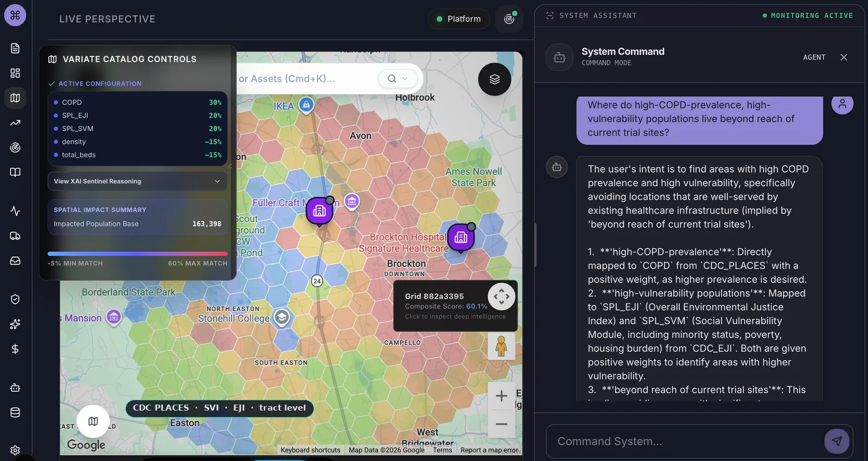Click the match range gradient slider bar
Image resolution: width=868 pixels, height=461 pixels.
click(137, 253)
